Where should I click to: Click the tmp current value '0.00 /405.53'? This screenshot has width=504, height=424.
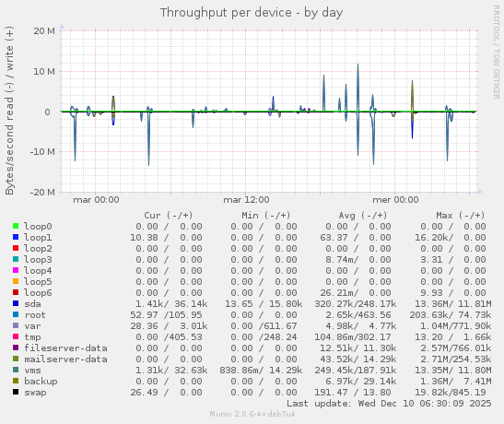(x=169, y=336)
